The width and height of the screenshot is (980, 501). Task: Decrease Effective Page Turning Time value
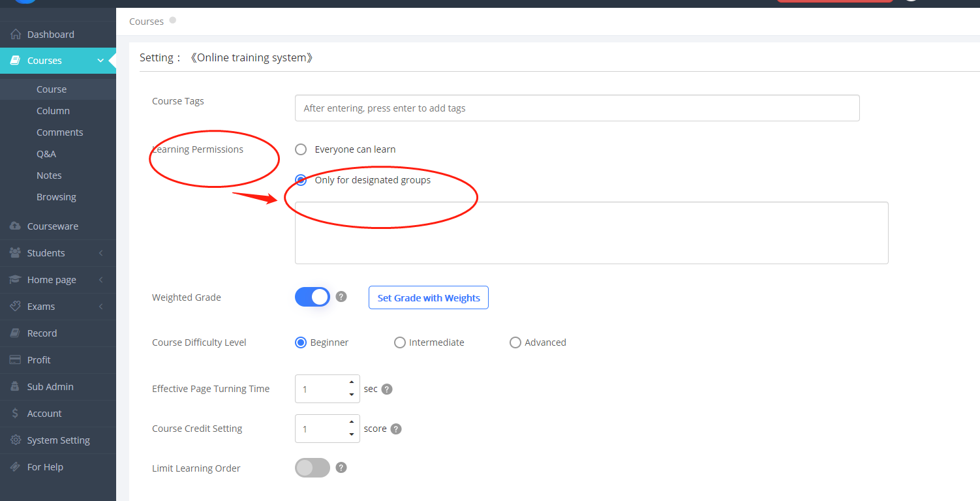coord(352,395)
